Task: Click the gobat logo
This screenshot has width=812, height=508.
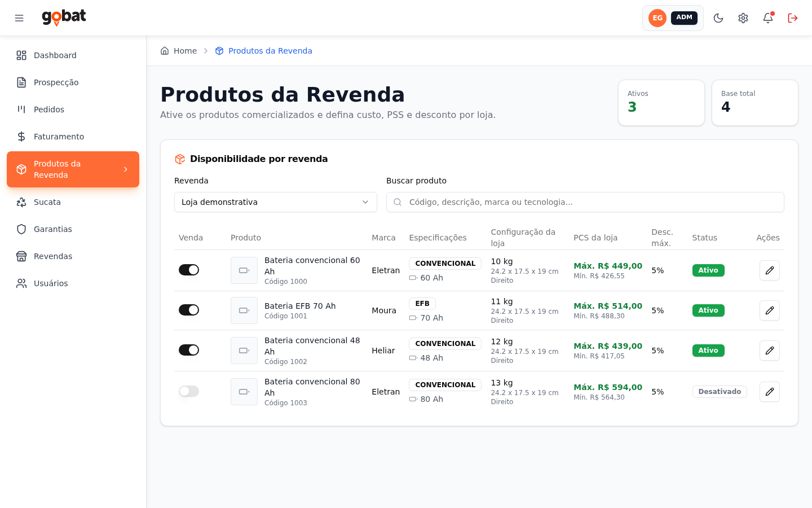Action: [64, 17]
